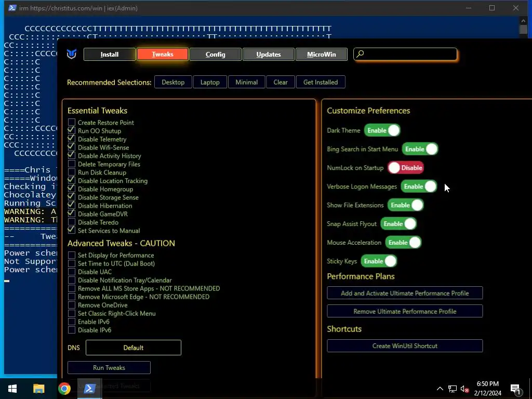The image size is (532, 399).
Task: Open the MicroWin tab
Action: click(x=321, y=54)
